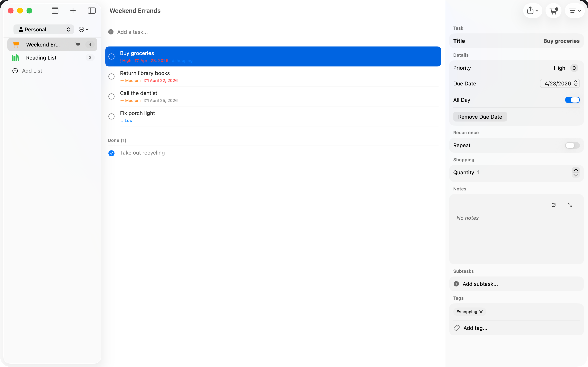Open the share options icon
Image resolution: width=588 pixels, height=367 pixels.
(x=532, y=11)
